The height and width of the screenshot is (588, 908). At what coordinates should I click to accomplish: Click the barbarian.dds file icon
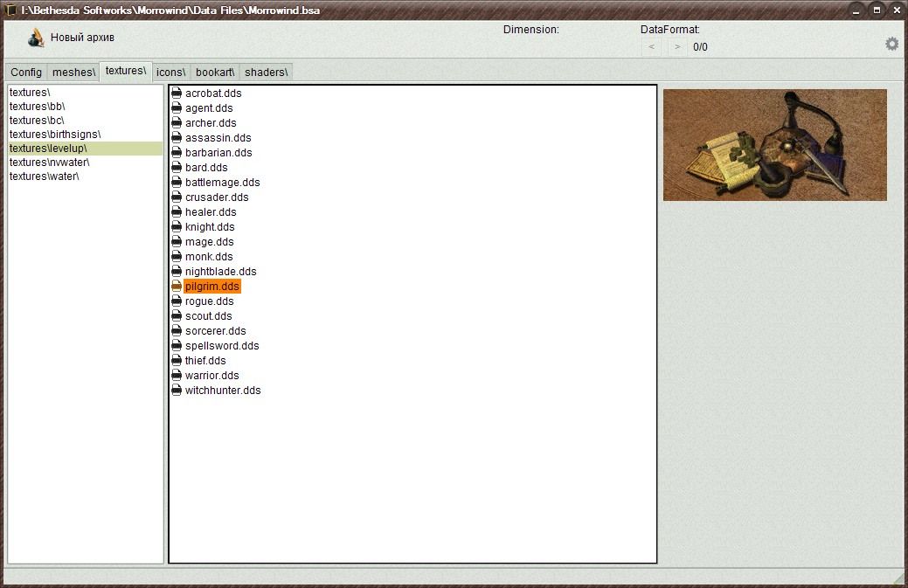click(x=177, y=153)
